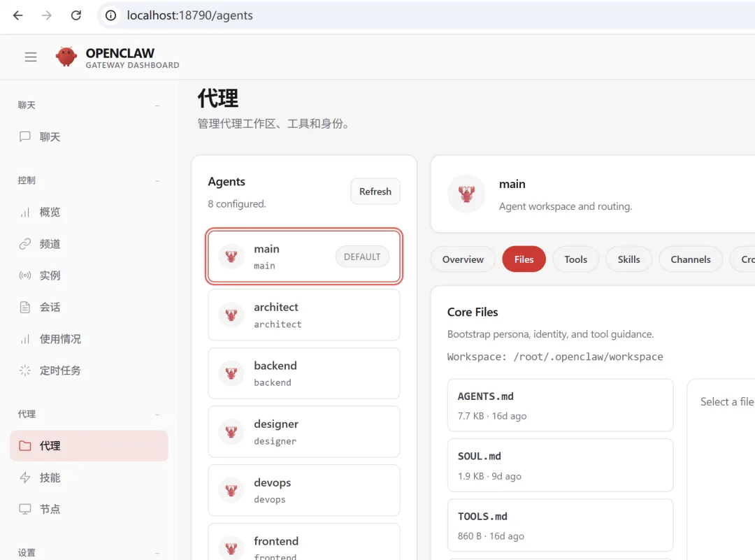Click the browser back arrow
The width and height of the screenshot is (755, 560).
click(x=17, y=15)
